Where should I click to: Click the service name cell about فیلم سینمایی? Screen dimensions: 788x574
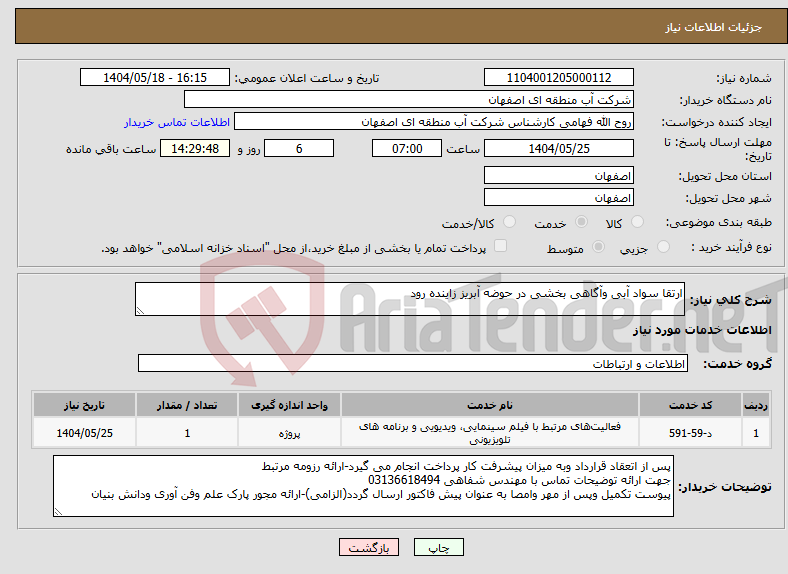489,433
